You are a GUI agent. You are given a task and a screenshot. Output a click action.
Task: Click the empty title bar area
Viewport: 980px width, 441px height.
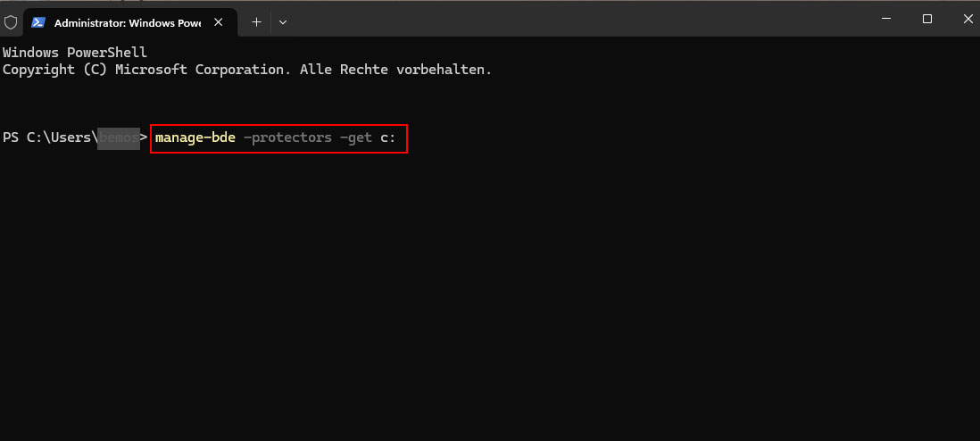pyautogui.click(x=580, y=19)
